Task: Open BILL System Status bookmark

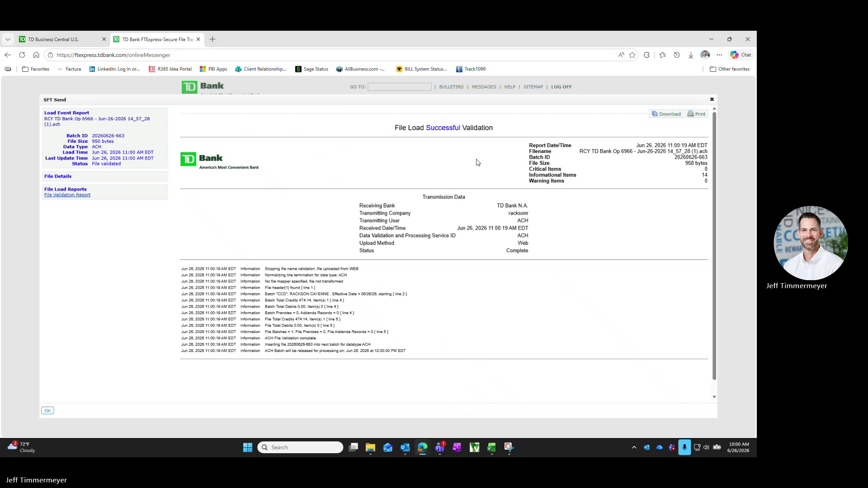Action: pyautogui.click(x=421, y=69)
